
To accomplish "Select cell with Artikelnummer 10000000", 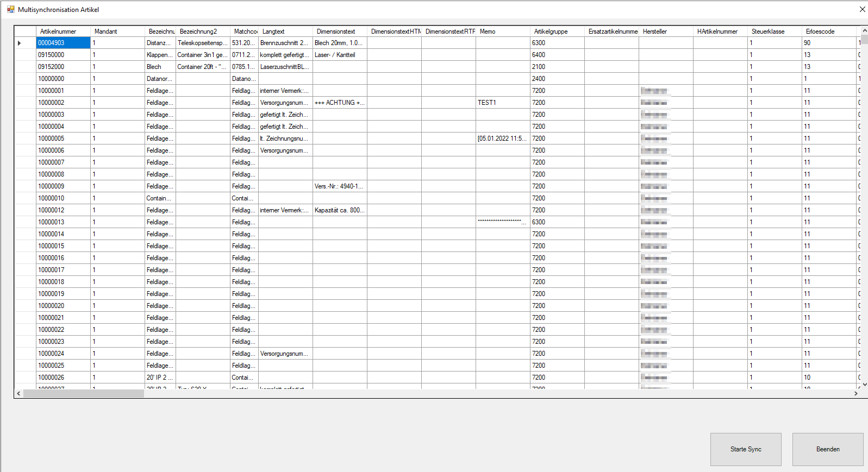I will coord(63,79).
